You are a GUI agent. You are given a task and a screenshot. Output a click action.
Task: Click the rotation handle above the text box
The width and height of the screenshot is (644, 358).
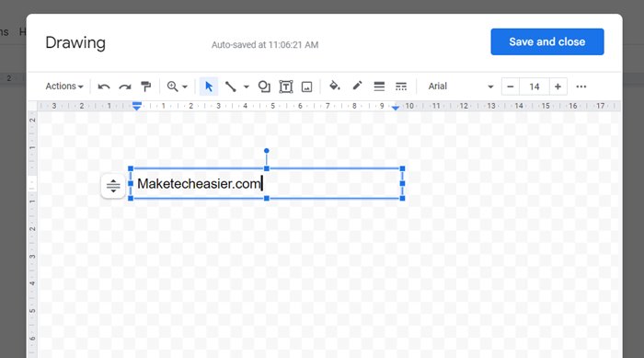[267, 151]
